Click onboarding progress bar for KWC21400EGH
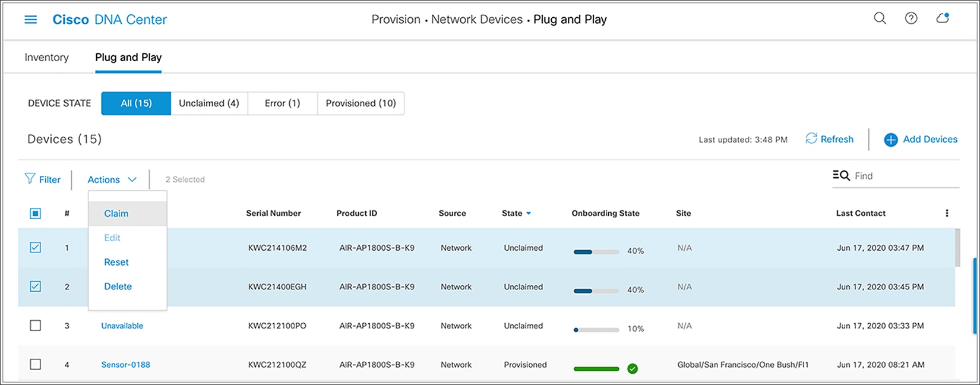Image resolution: width=980 pixels, height=385 pixels. coord(596,291)
